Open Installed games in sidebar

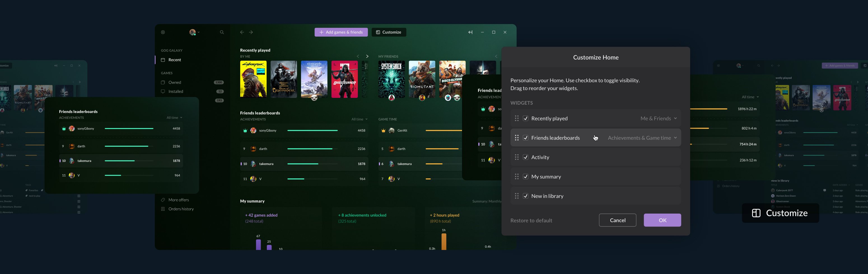176,91
